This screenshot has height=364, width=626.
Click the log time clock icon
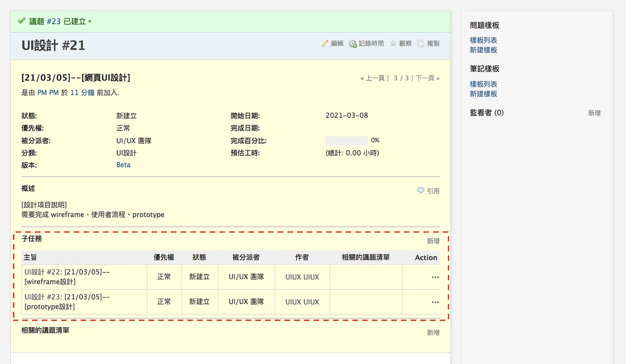click(353, 43)
